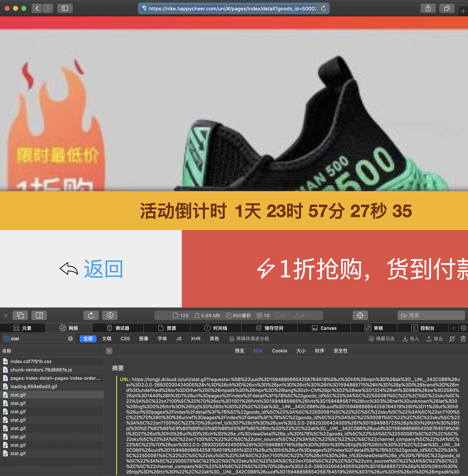Click the 导出 HAR button
The width and height of the screenshot is (468, 476).
tap(435, 339)
